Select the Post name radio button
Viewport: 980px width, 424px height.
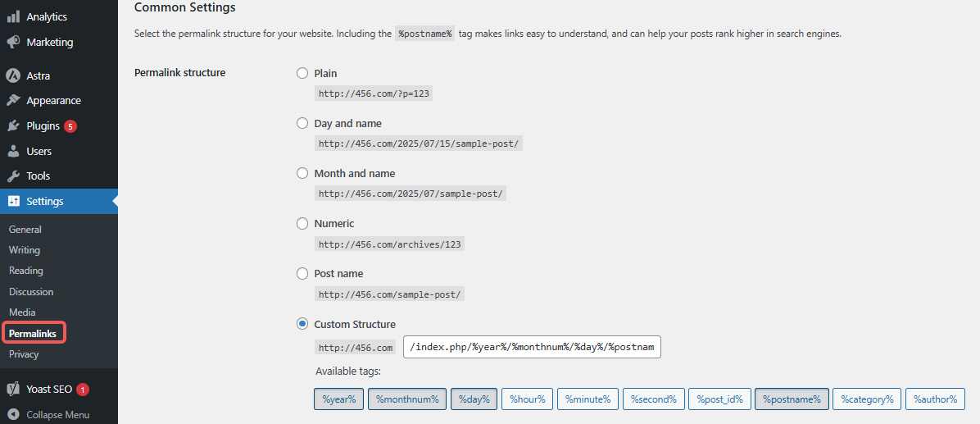302,273
